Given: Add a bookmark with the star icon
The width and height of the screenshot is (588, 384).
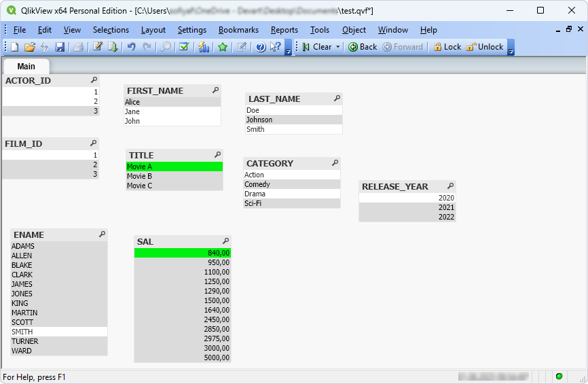Looking at the screenshot, I should (222, 47).
